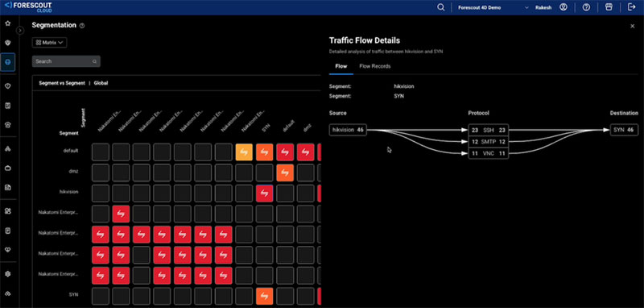The image size is (644, 308).
Task: Open the star favorites icon in sidebar
Action: pyautogui.click(x=7, y=23)
